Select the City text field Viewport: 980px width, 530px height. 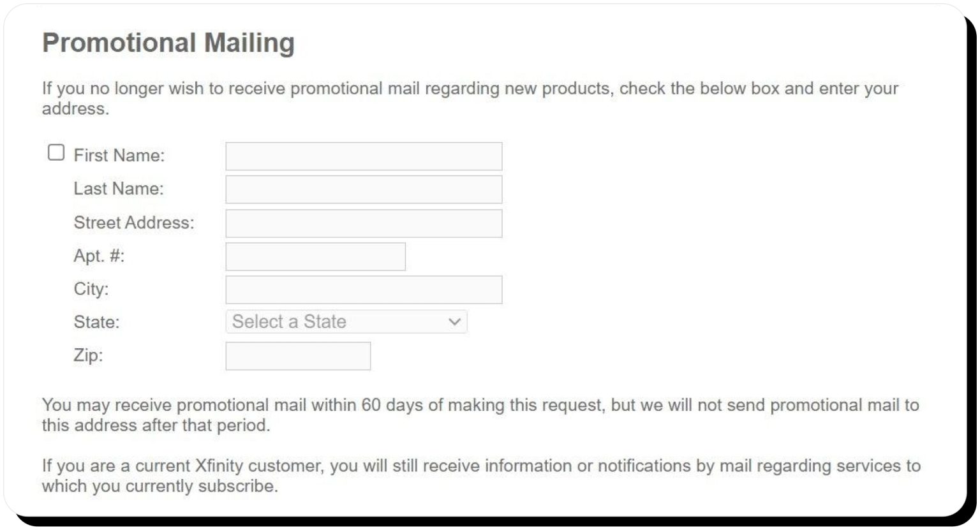click(x=362, y=289)
